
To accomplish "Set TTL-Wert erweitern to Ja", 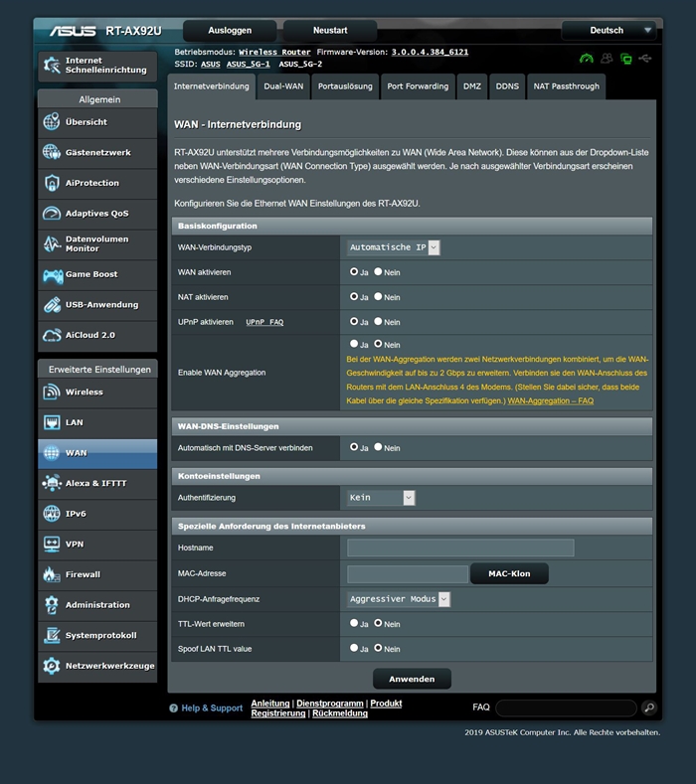I will coord(354,623).
